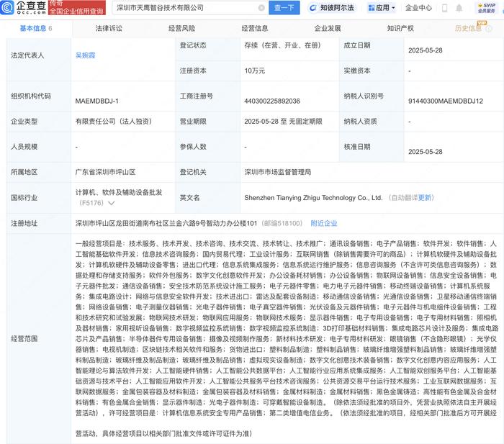Open the SVIP member service icon

[x=486, y=8]
